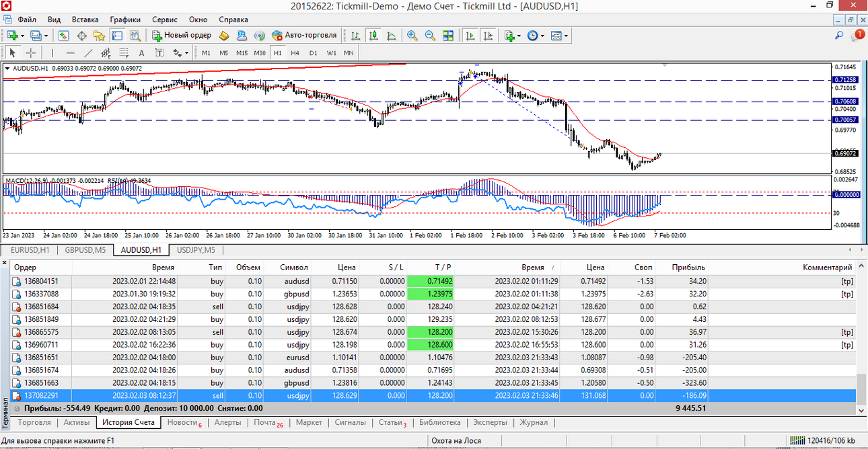Open the Журнал terminal tab
The width and height of the screenshot is (868, 449).
534,422
